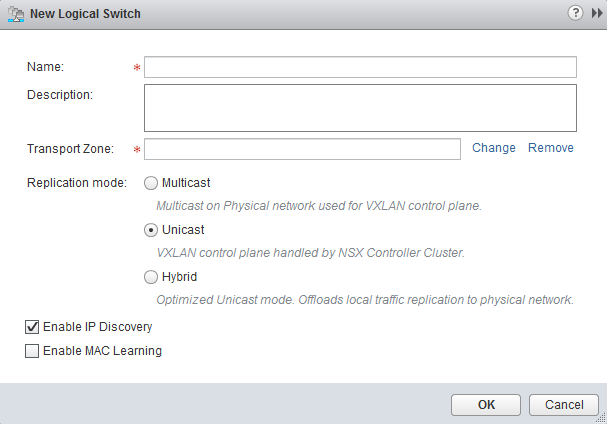The width and height of the screenshot is (607, 424).
Task: Choose Hybrid replication mode
Action: click(x=152, y=277)
